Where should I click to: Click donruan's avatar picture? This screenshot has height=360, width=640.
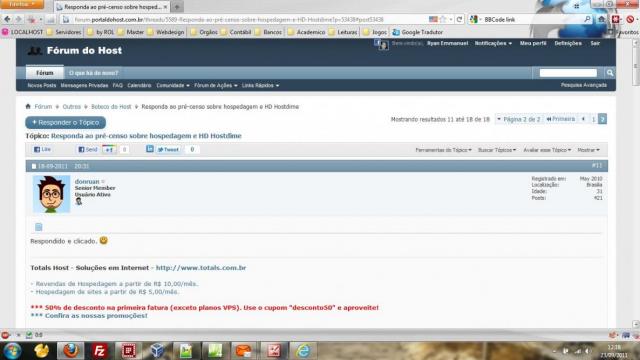51,194
